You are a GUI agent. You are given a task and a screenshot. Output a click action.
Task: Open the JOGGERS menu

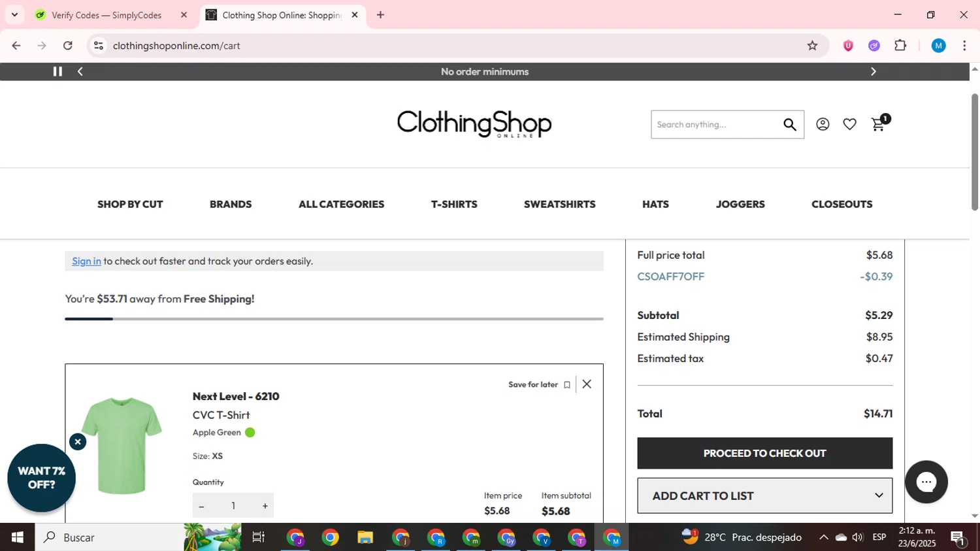coord(740,204)
